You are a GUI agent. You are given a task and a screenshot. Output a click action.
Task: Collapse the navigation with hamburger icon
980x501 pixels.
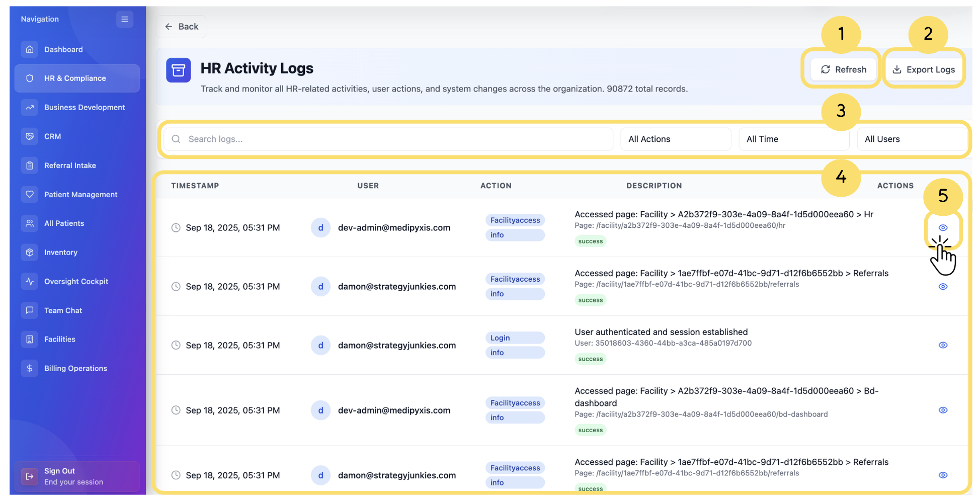(x=124, y=19)
